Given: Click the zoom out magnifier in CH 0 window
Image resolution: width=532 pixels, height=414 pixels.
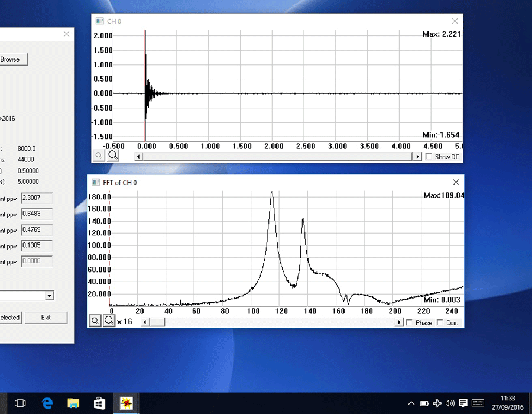Looking at the screenshot, I should 99,156.
